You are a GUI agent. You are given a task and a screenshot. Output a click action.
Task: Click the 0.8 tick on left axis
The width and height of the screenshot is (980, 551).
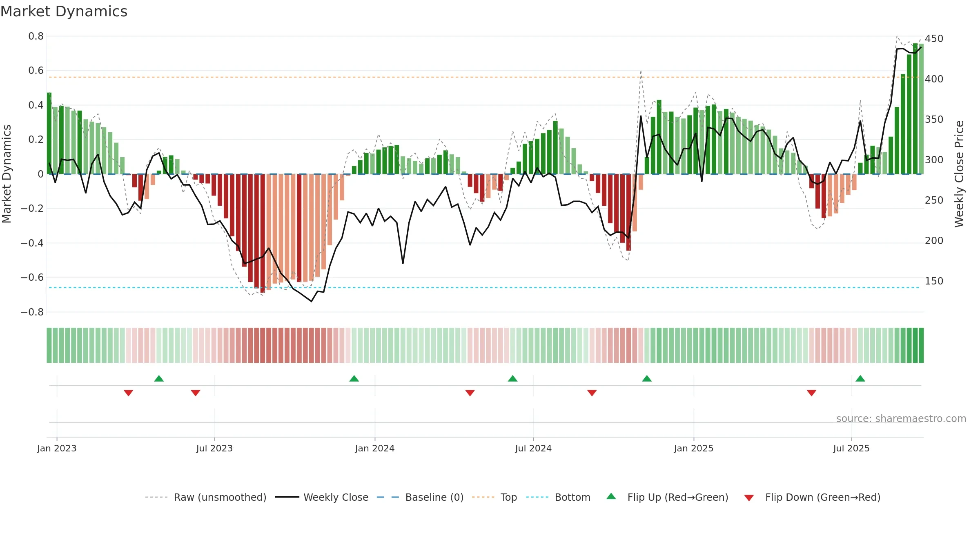(36, 36)
